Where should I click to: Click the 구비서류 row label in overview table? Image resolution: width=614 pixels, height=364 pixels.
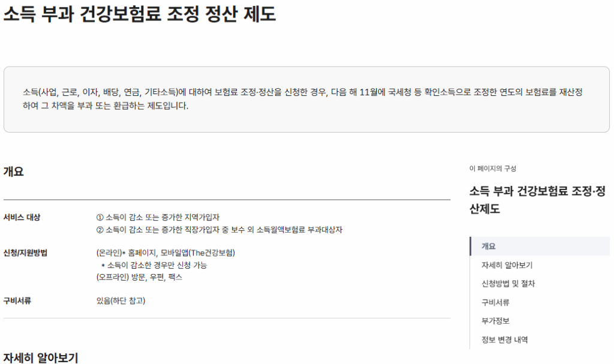coord(17,300)
